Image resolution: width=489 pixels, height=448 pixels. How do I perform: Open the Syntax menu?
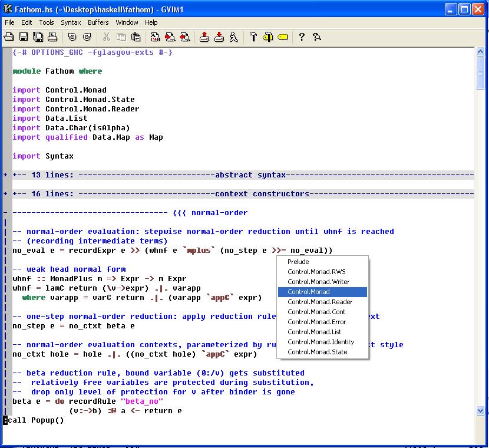[71, 22]
